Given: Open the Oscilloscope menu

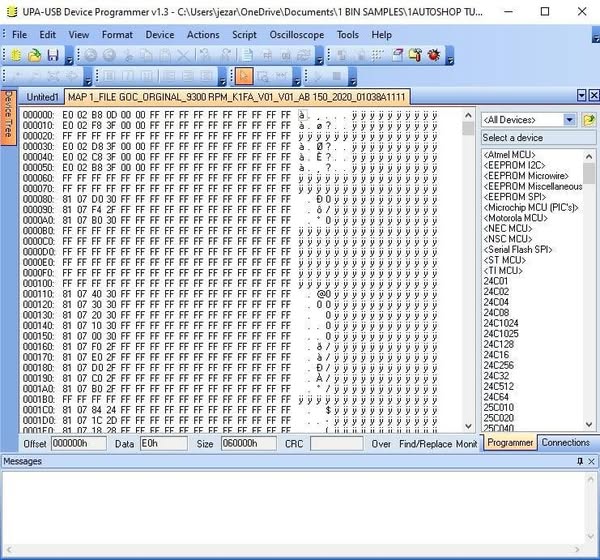Looking at the screenshot, I should 297,34.
